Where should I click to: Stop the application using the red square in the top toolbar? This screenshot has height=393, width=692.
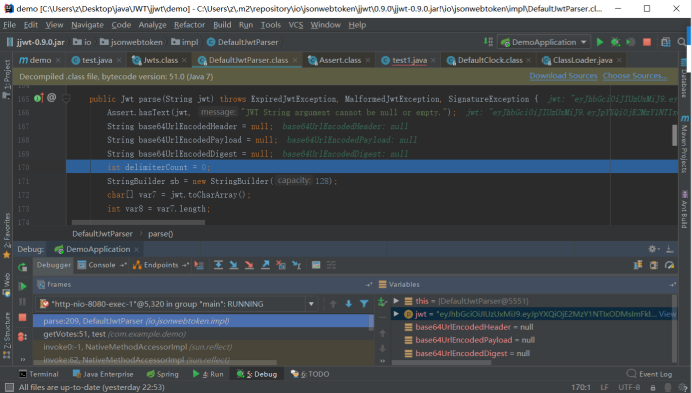(647, 42)
